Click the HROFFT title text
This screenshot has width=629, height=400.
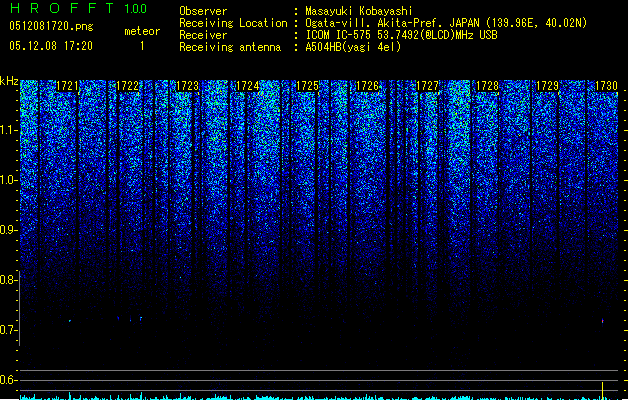(62, 8)
